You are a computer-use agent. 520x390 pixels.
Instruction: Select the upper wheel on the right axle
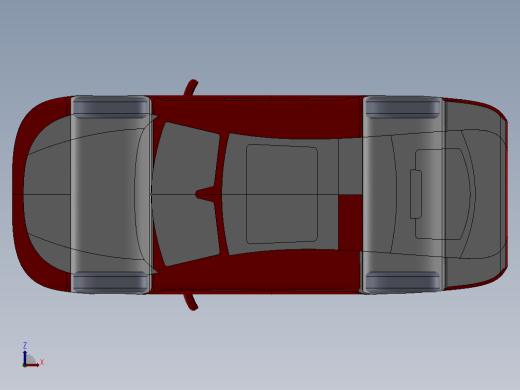tap(403, 107)
